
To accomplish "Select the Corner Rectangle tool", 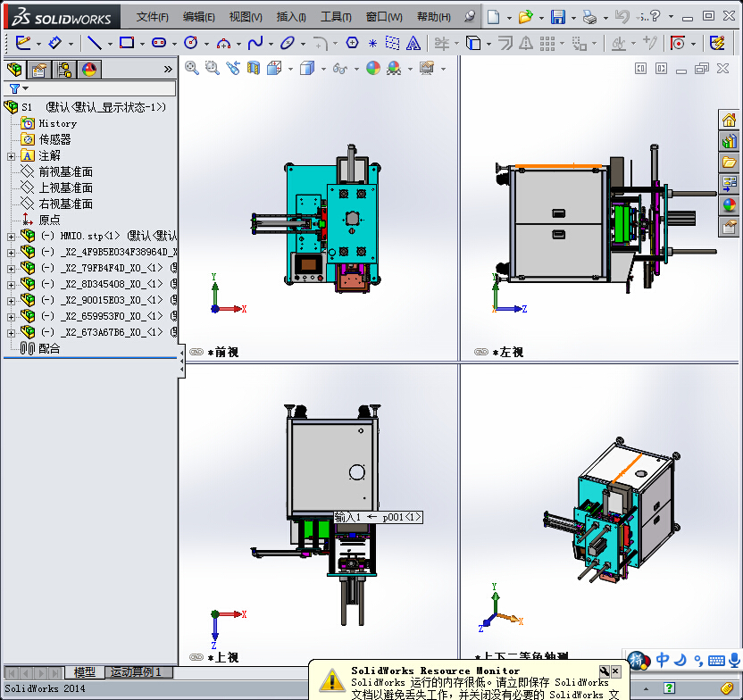I will pos(127,43).
